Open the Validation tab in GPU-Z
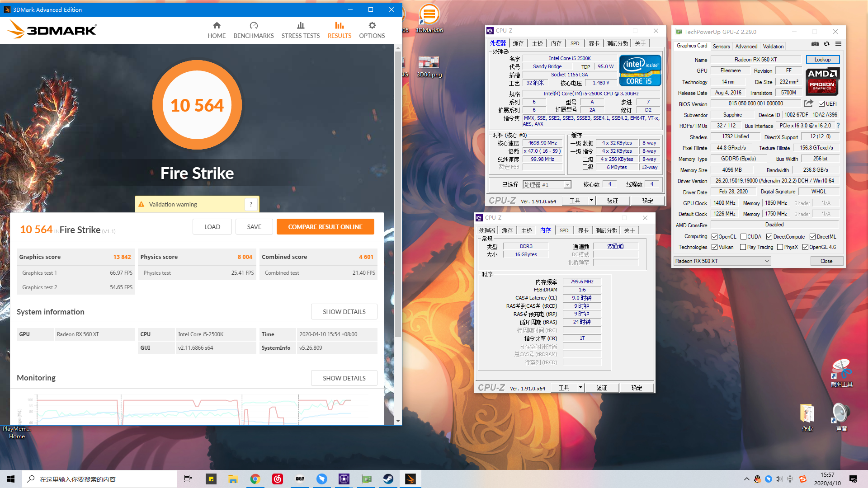Viewport: 868px width, 488px height. [773, 47]
